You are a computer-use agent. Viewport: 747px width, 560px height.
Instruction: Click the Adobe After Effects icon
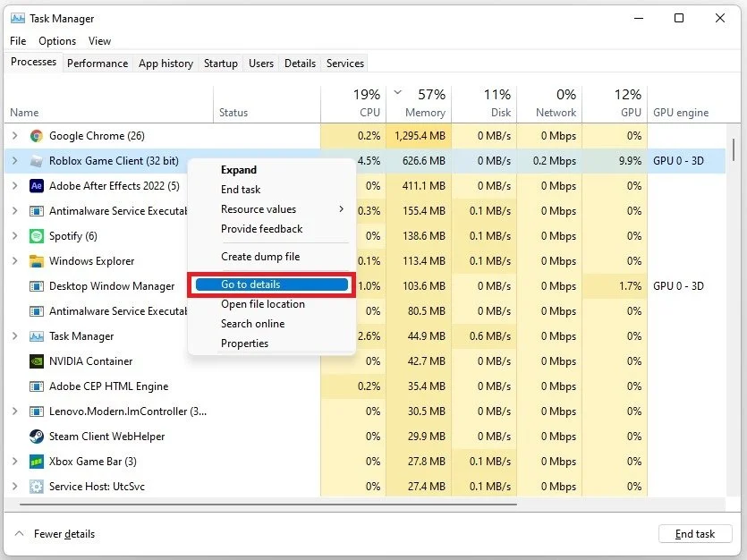pyautogui.click(x=36, y=186)
